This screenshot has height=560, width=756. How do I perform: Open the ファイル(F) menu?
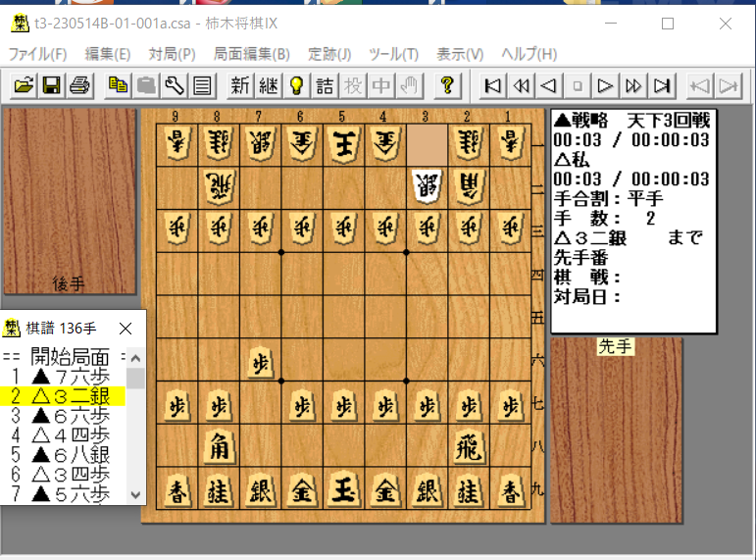[37, 54]
